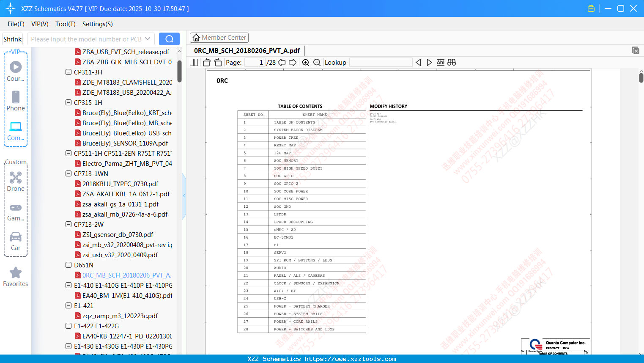Collapse the CP311-3H folder
Screen dimensions: 644x363
(x=69, y=72)
